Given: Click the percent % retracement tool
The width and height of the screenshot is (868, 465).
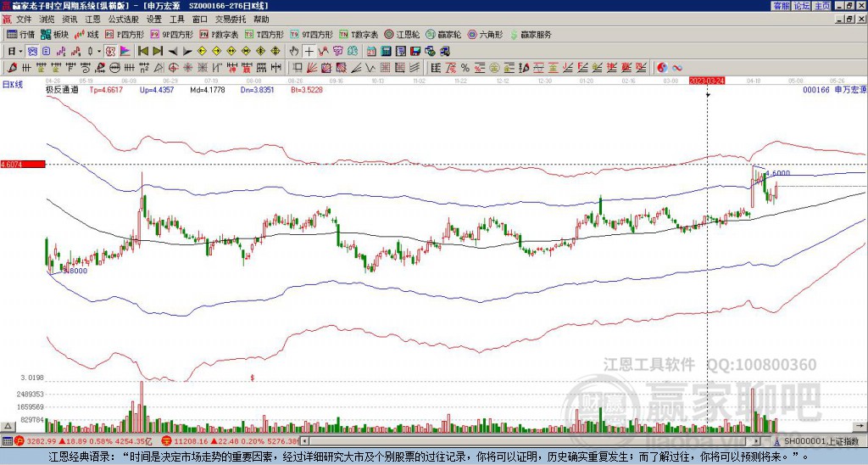Looking at the screenshot, I should click(x=465, y=68).
